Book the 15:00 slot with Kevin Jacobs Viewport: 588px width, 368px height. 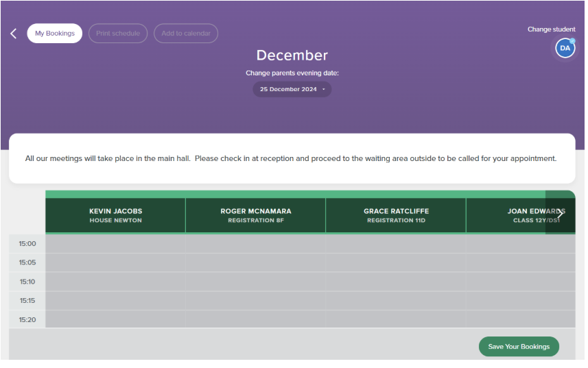[x=115, y=244]
